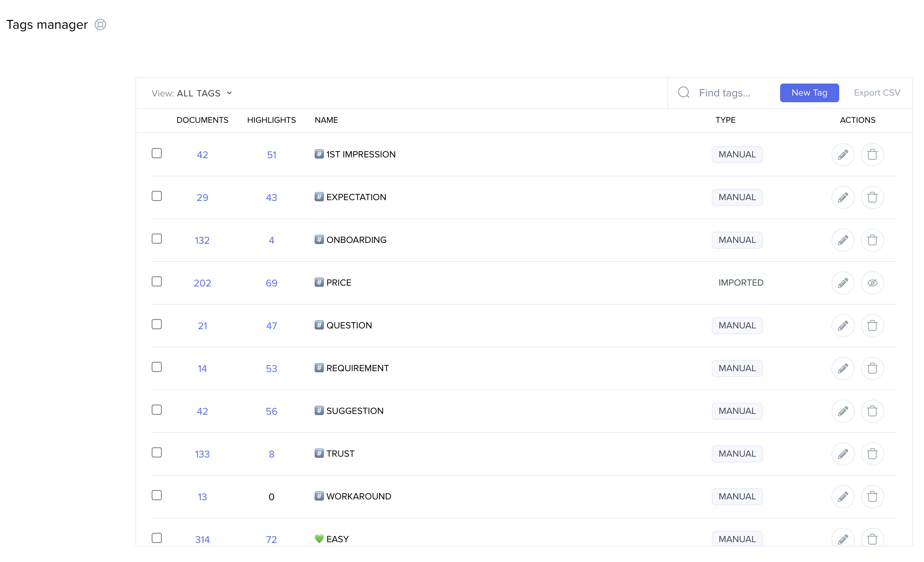
Task: Select the ONBOARDING checkbox
Action: pos(157,239)
